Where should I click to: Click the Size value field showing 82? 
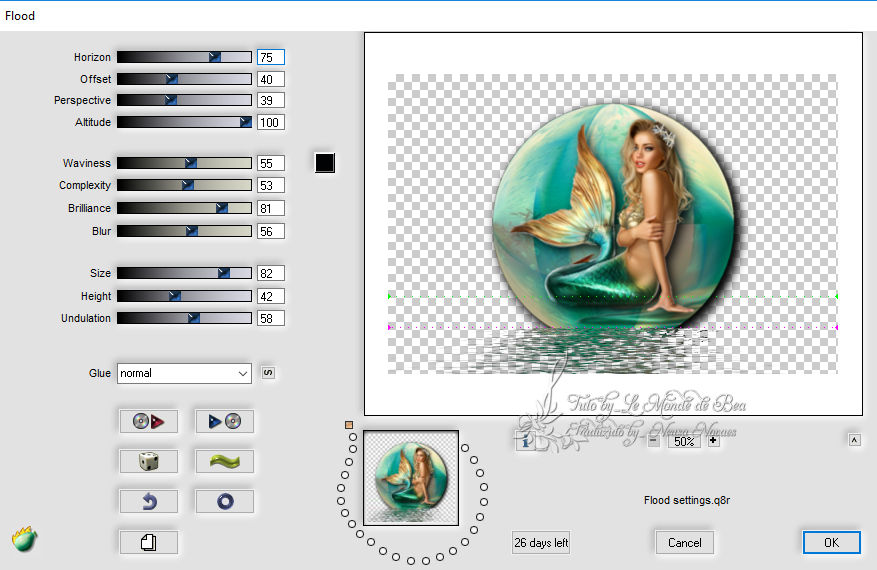[x=271, y=273]
